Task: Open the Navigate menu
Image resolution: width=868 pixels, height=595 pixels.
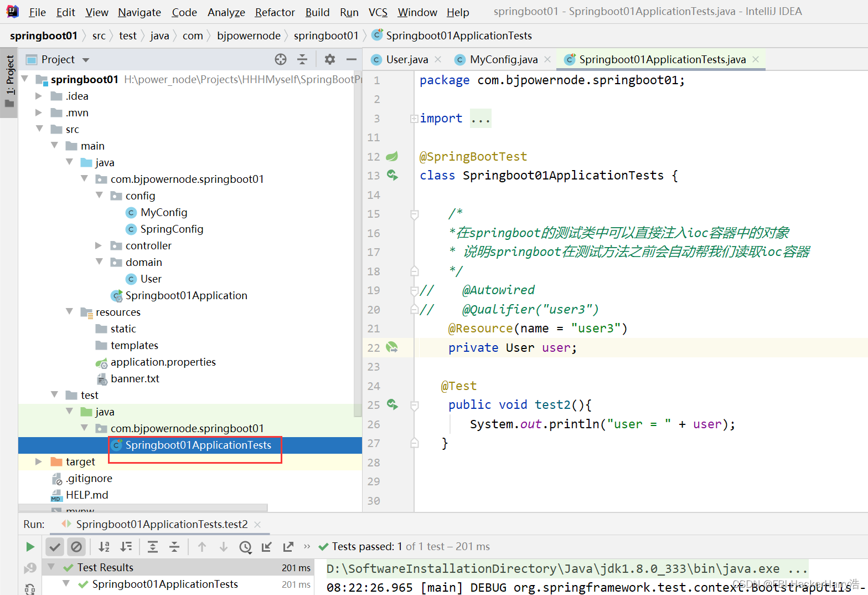Action: click(139, 12)
